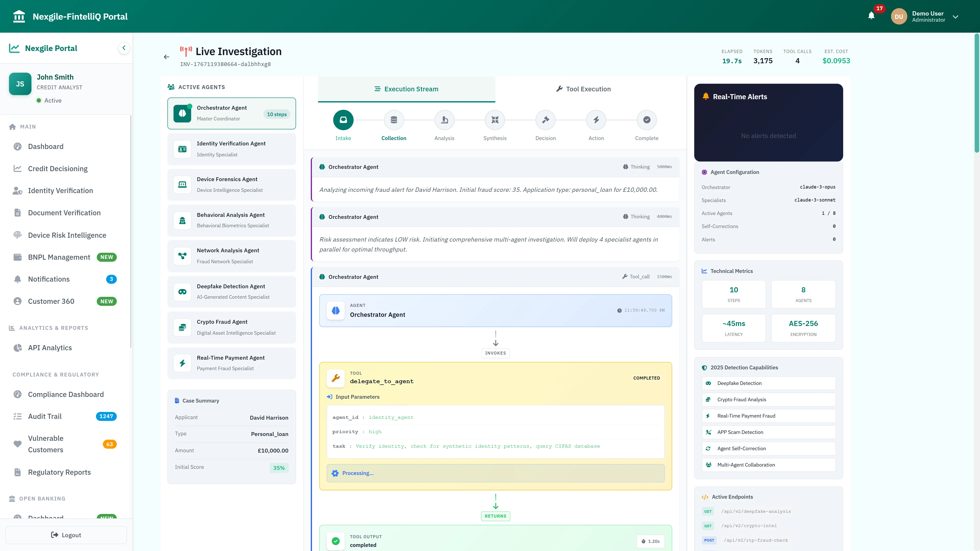Click the Initial Score 35% badge
Viewport: 980px width, 551px height.
point(278,467)
